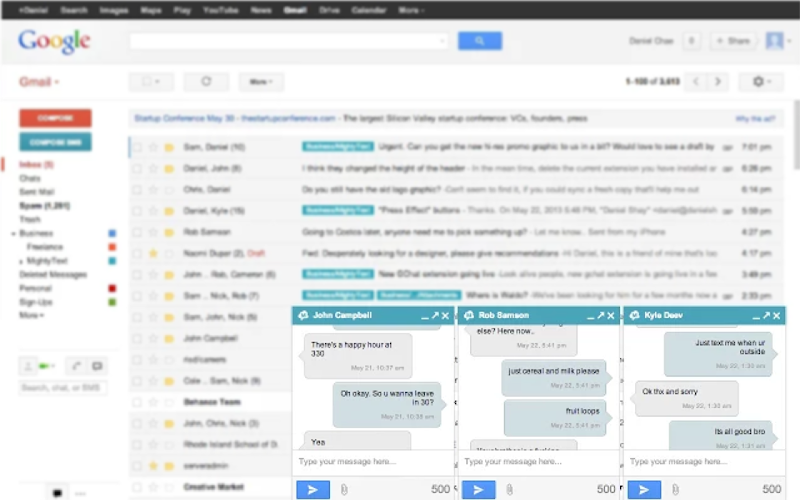Open the profile avatar picture
The image size is (800, 500).
774,41
